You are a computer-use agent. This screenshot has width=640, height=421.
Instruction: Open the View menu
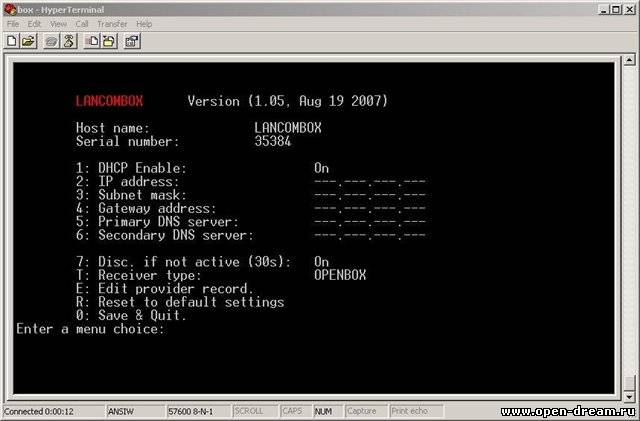coord(58,24)
